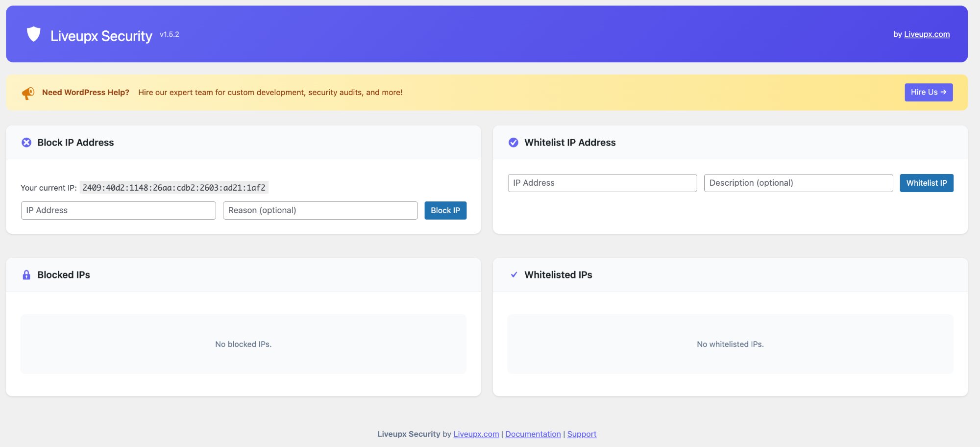The height and width of the screenshot is (447, 980).
Task: Open the Liveupx.com link in the header
Action: pyautogui.click(x=927, y=34)
